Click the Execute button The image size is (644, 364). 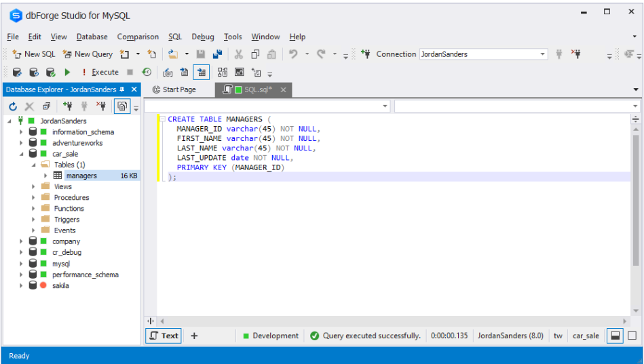click(100, 73)
